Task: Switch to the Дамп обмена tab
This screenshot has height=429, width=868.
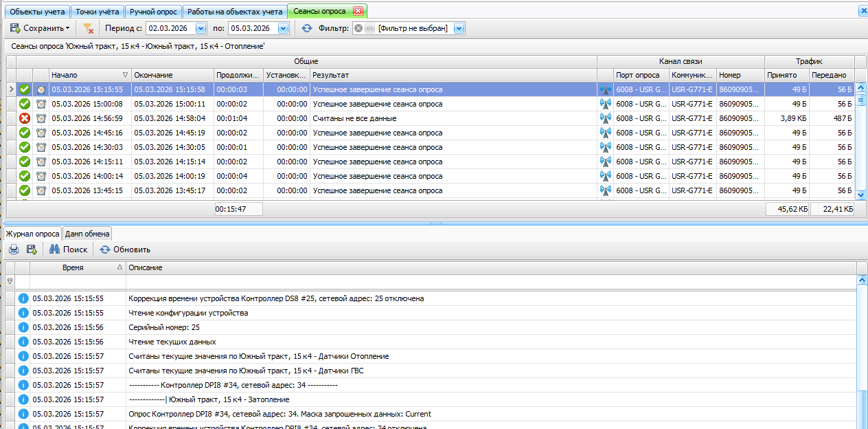Action: click(x=87, y=234)
